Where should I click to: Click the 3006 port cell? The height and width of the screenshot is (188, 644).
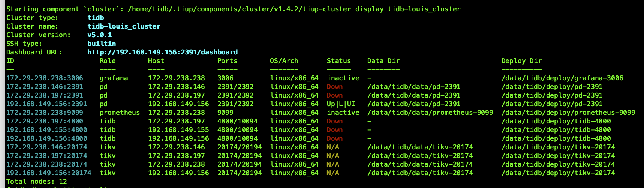[x=225, y=78]
